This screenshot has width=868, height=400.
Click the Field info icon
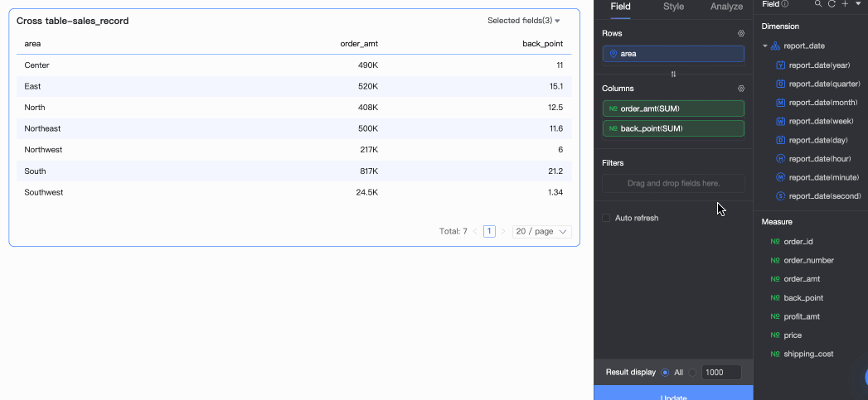[x=785, y=4]
